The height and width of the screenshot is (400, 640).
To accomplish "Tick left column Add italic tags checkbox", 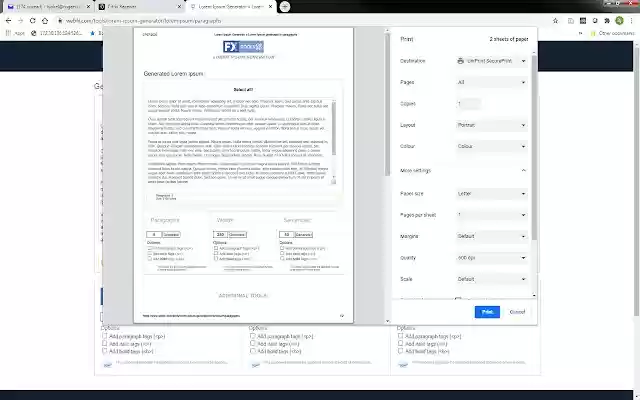I will coord(104,343).
